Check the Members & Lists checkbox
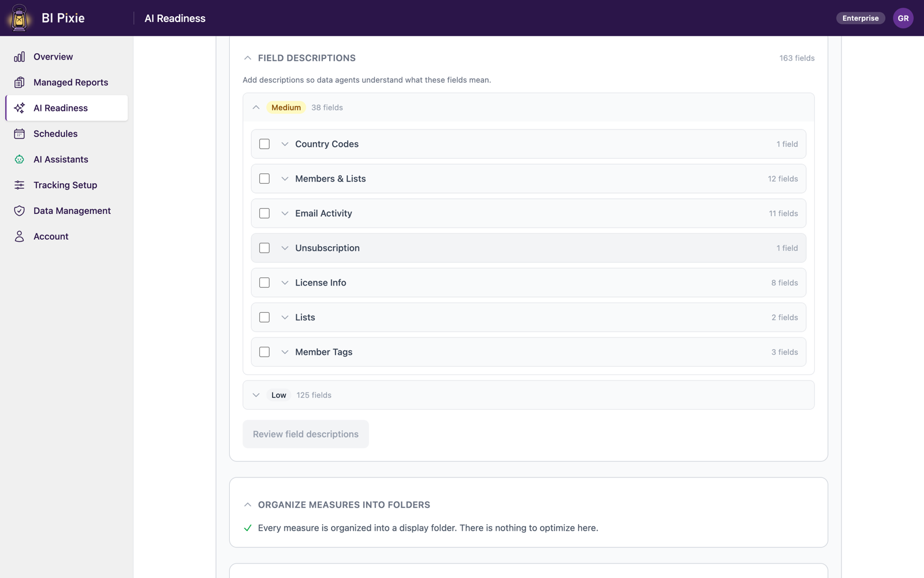924x578 pixels. (x=264, y=179)
